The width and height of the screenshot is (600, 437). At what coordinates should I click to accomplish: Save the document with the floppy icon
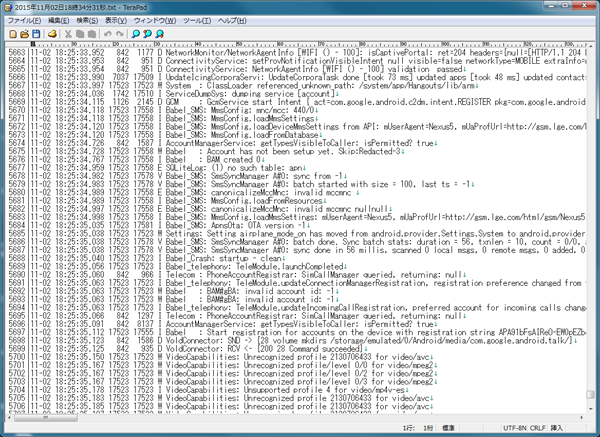pos(36,34)
